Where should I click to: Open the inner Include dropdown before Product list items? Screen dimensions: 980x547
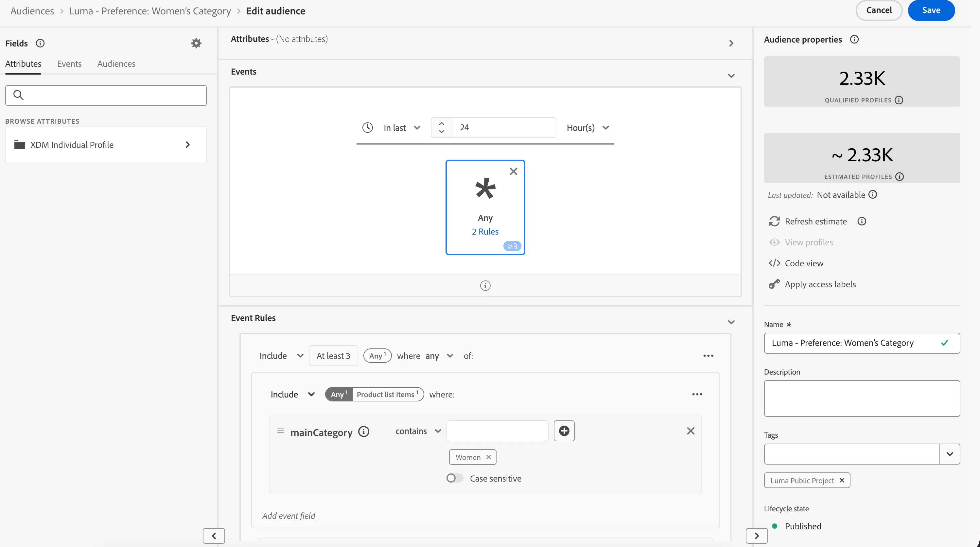292,395
